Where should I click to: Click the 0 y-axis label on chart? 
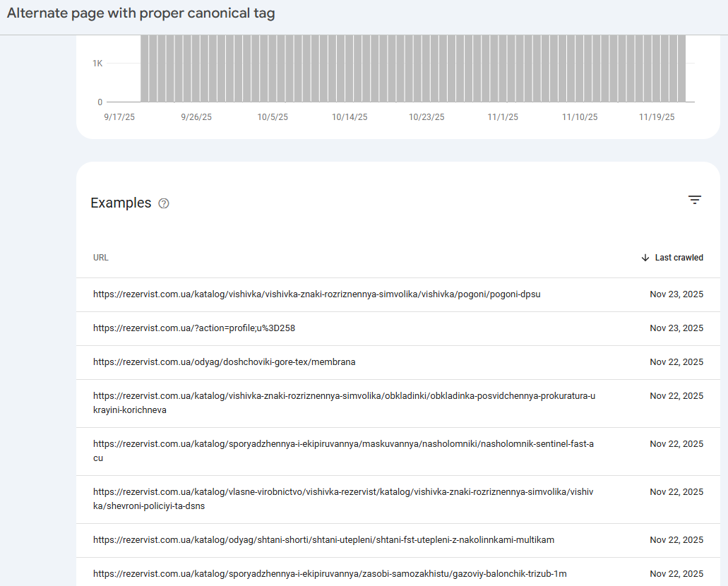tap(100, 102)
